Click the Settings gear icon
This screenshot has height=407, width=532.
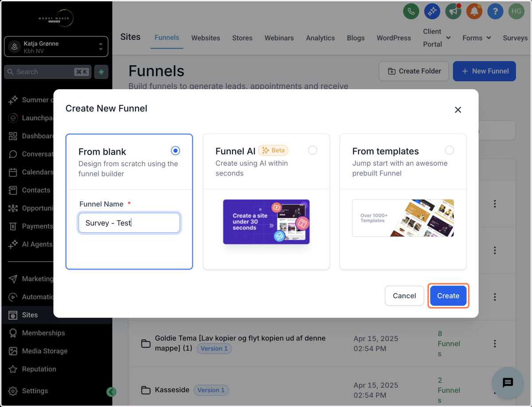click(x=13, y=391)
